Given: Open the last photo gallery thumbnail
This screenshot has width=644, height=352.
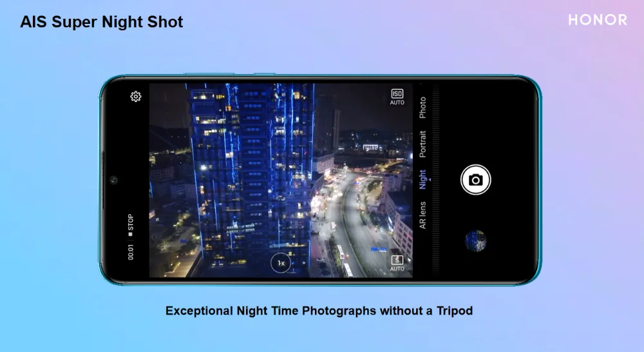Looking at the screenshot, I should [476, 240].
